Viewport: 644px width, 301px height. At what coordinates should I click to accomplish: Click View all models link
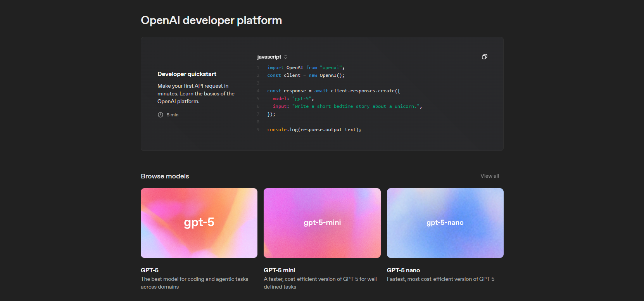click(490, 176)
